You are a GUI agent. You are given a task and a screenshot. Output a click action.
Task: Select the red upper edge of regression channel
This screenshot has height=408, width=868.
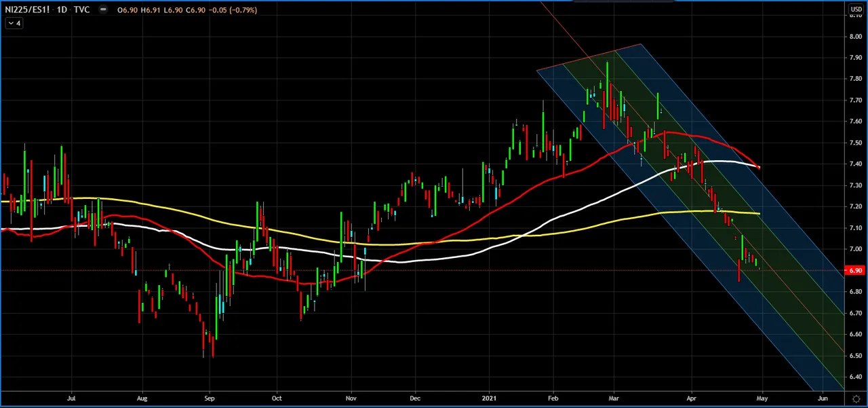coord(589,57)
